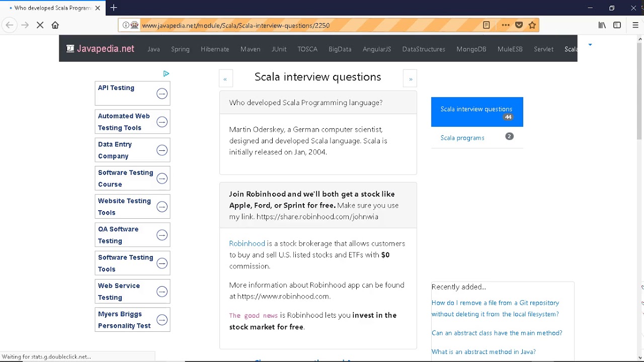
Task: Stop loading the page
Action: point(40,25)
